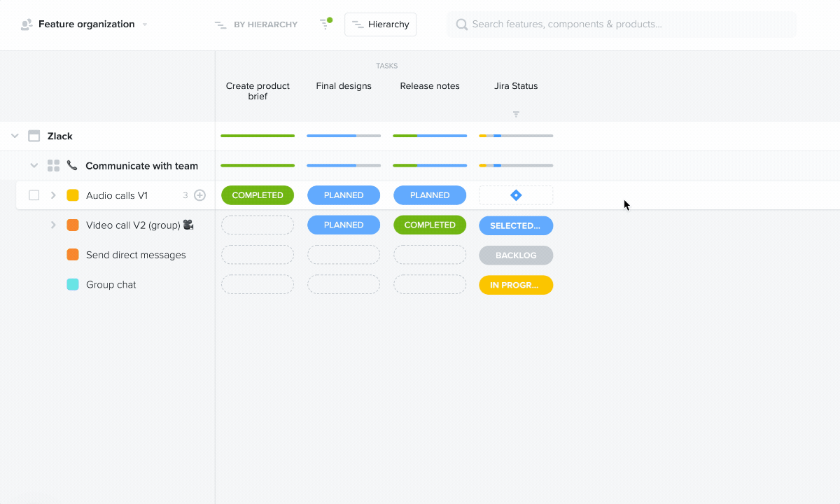Open the IN PROGRESS Jira status for Group chat
840x504 pixels.
(516, 285)
